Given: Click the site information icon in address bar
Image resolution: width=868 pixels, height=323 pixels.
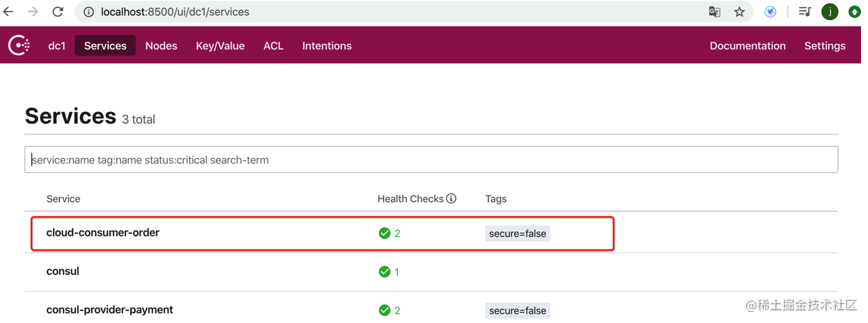Looking at the screenshot, I should coord(88,12).
